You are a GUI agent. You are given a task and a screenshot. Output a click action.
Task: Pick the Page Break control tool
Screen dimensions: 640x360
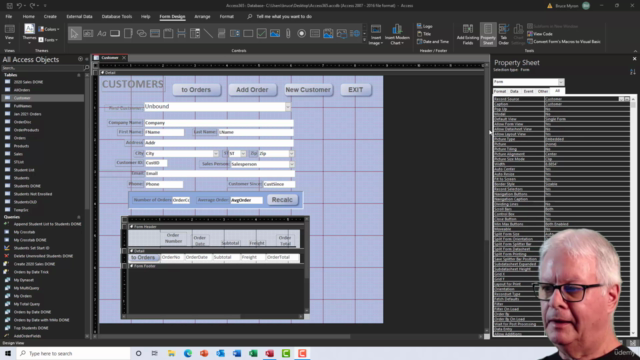(182, 33)
